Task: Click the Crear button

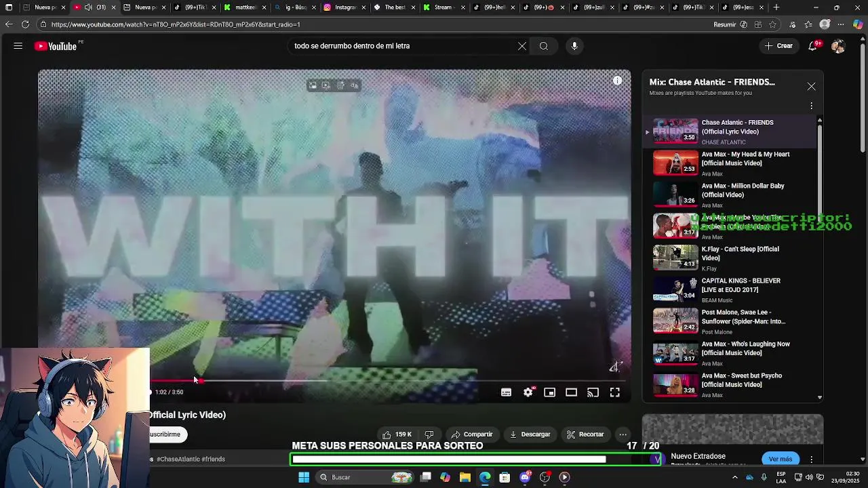Action: [778, 46]
